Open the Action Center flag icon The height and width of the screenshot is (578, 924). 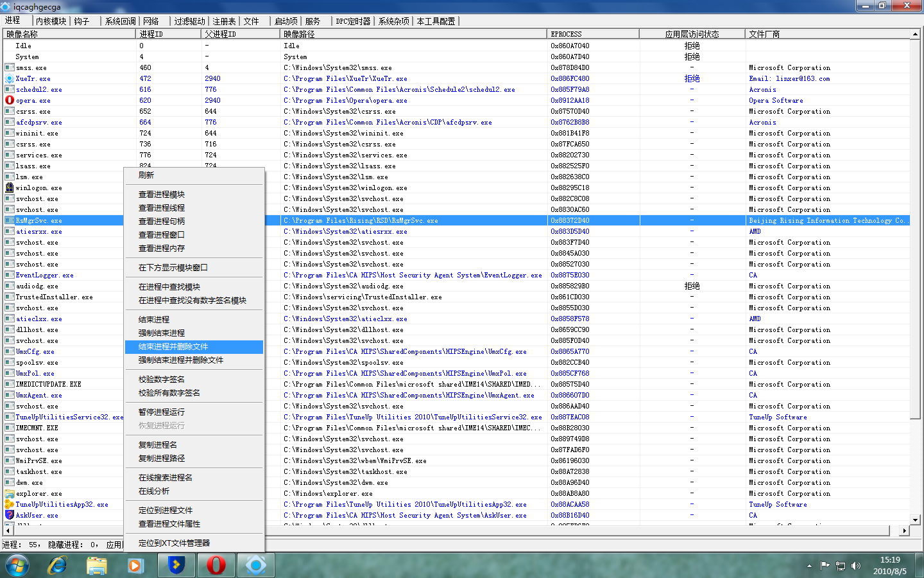(825, 566)
